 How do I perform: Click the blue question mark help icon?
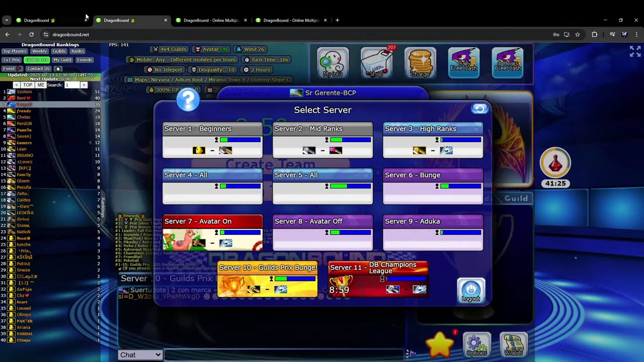[x=188, y=100]
